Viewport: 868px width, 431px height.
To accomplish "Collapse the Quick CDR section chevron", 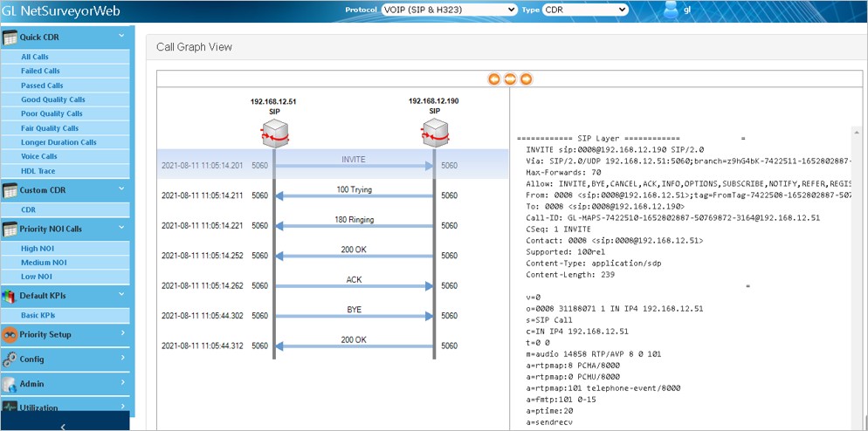I will (121, 36).
